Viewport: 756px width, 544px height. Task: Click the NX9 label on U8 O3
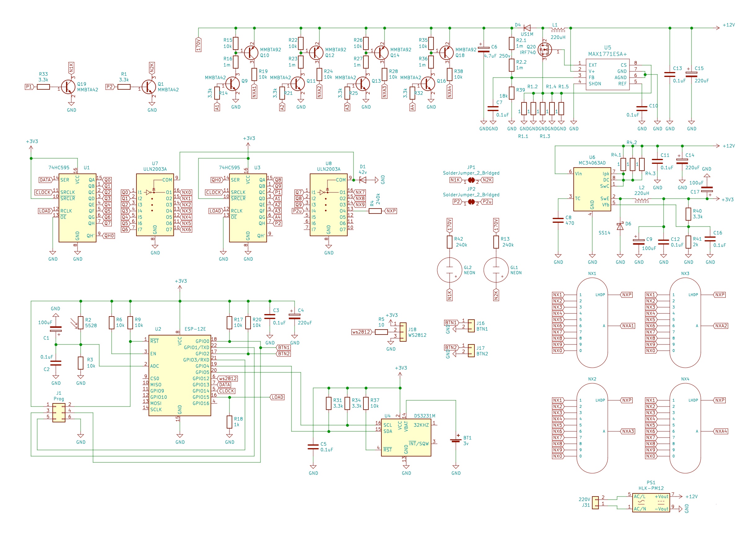[360, 205]
